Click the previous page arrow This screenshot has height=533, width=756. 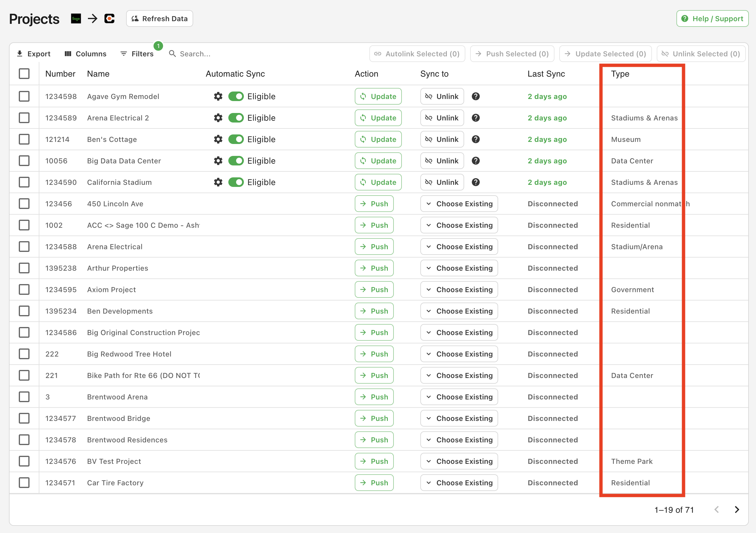click(x=716, y=510)
